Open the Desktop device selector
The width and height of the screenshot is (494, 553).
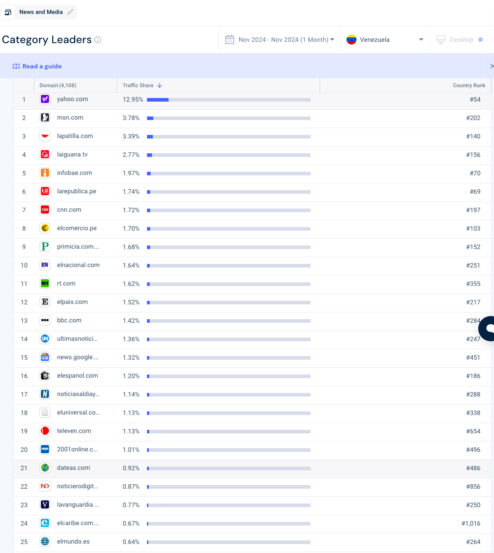[x=460, y=40]
